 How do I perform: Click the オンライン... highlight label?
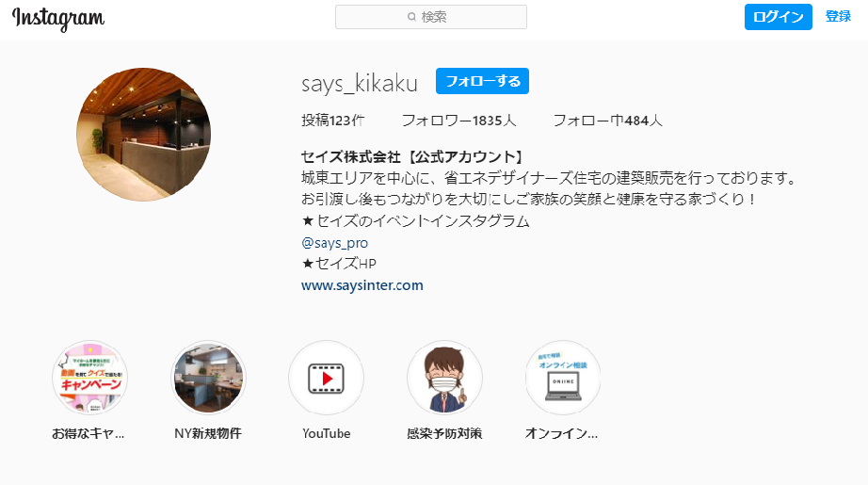[561, 433]
